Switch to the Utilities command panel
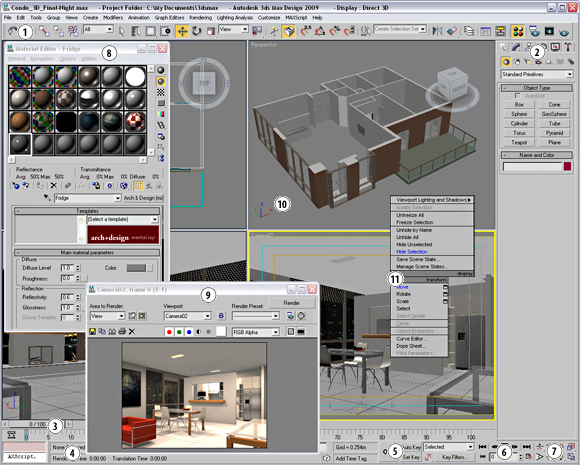This screenshot has height=465, width=580. 568,47
